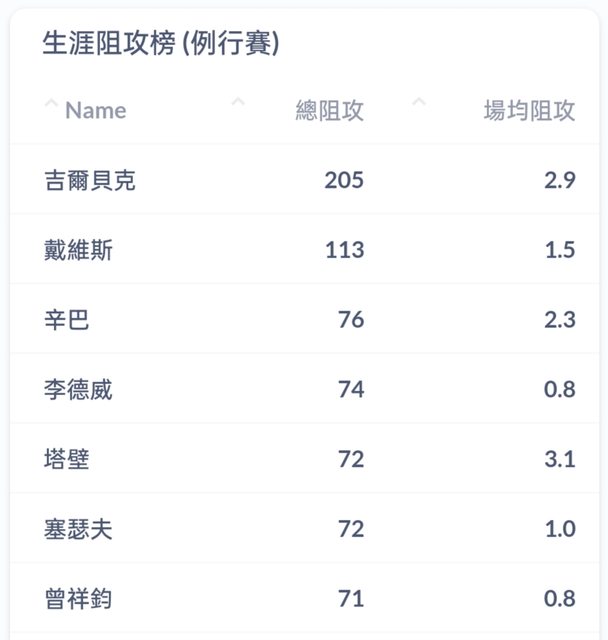Click the sort caret left of 總阻攻
608x640 pixels.
(x=238, y=102)
